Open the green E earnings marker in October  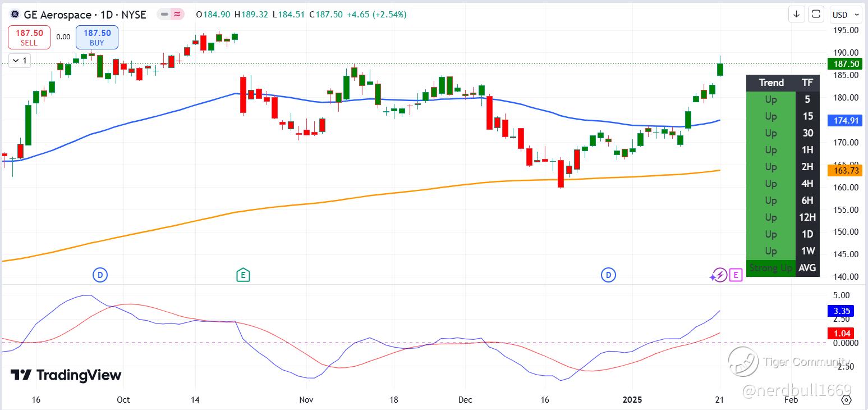point(242,275)
